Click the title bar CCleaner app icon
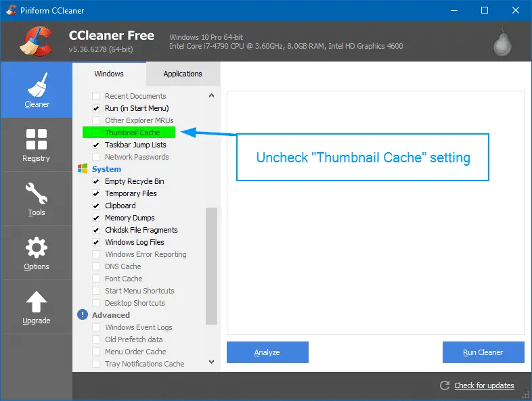Viewport: 532px width, 401px height. pos(12,10)
